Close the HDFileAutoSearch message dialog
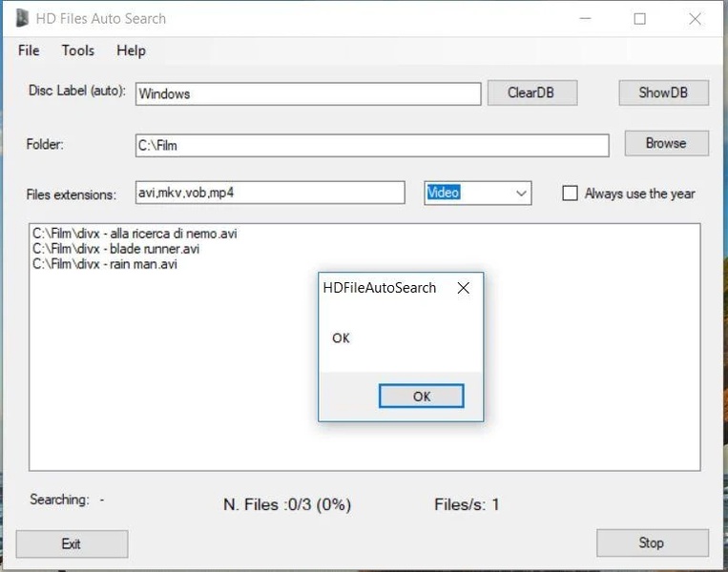The image size is (728, 572). pyautogui.click(x=463, y=288)
